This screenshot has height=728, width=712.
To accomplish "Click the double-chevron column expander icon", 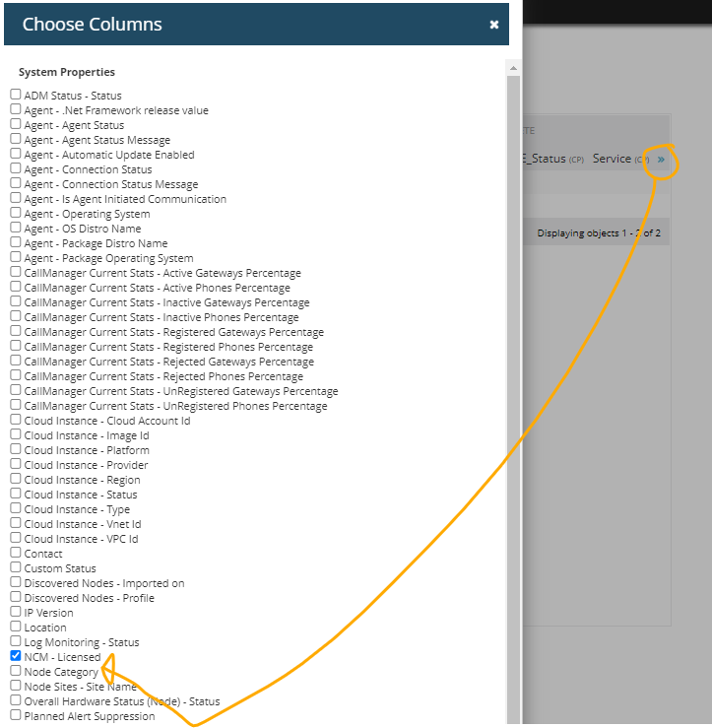I will (661, 159).
